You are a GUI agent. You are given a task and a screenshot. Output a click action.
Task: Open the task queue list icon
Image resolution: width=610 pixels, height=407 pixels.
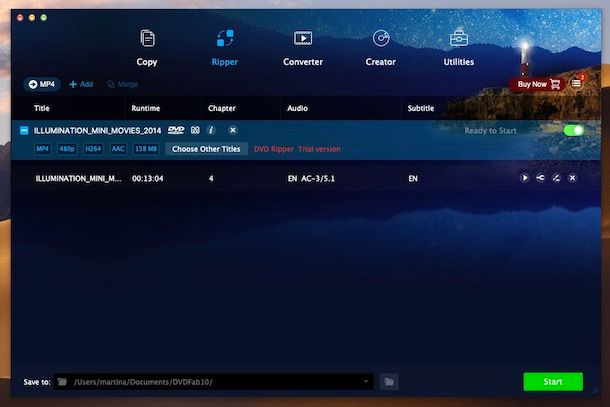click(576, 83)
